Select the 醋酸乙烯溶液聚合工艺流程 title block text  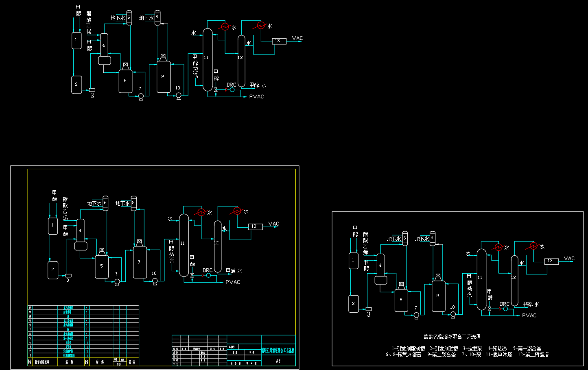[x=278, y=350]
